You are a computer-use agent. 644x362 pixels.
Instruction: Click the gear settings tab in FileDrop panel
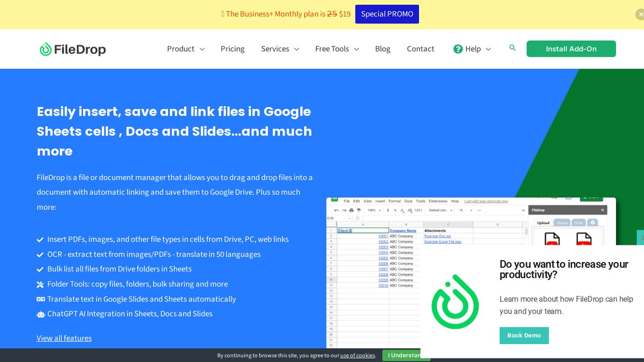point(593,222)
